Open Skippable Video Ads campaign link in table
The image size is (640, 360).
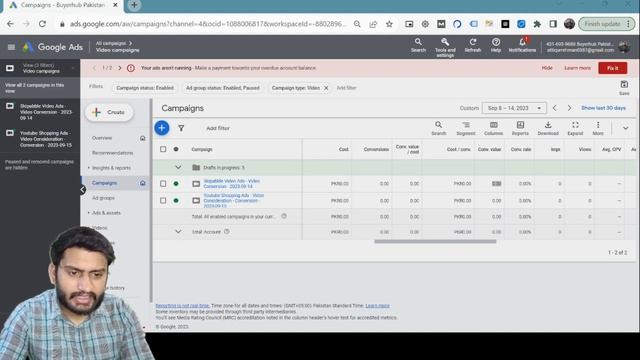(x=231, y=184)
